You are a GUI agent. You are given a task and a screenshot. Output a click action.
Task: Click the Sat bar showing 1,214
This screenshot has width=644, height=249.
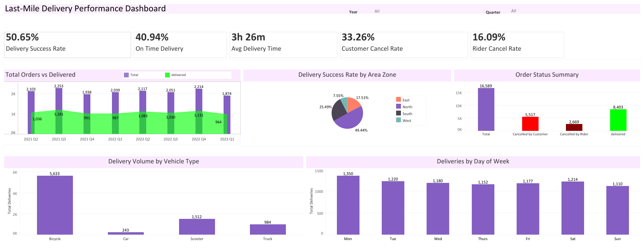(572, 208)
